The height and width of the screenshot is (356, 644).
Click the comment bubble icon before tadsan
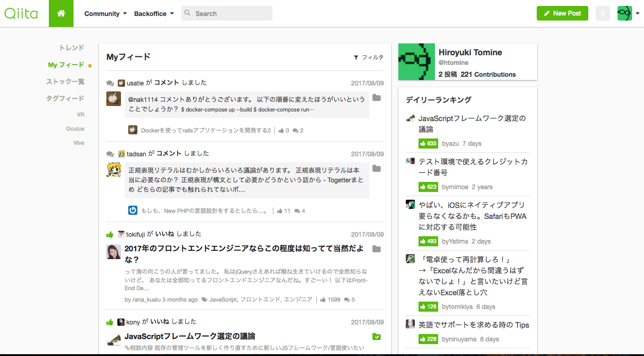coord(110,154)
